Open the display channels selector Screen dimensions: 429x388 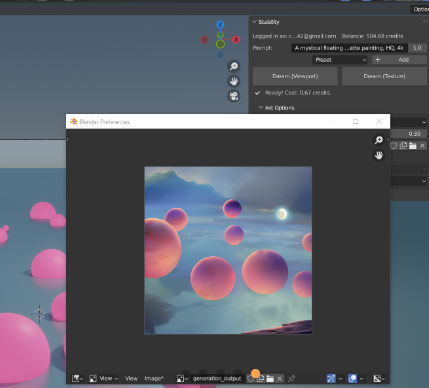tap(379, 378)
